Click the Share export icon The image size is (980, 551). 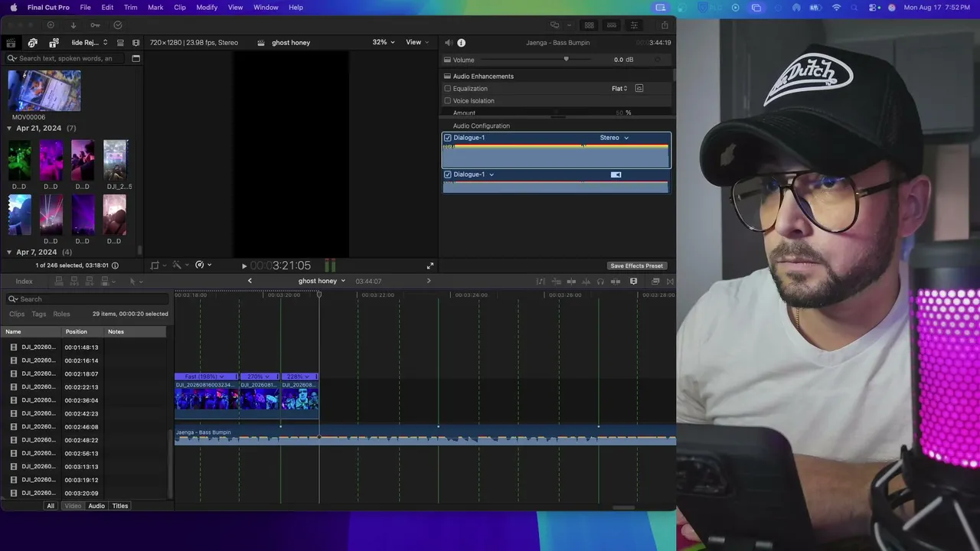665,25
